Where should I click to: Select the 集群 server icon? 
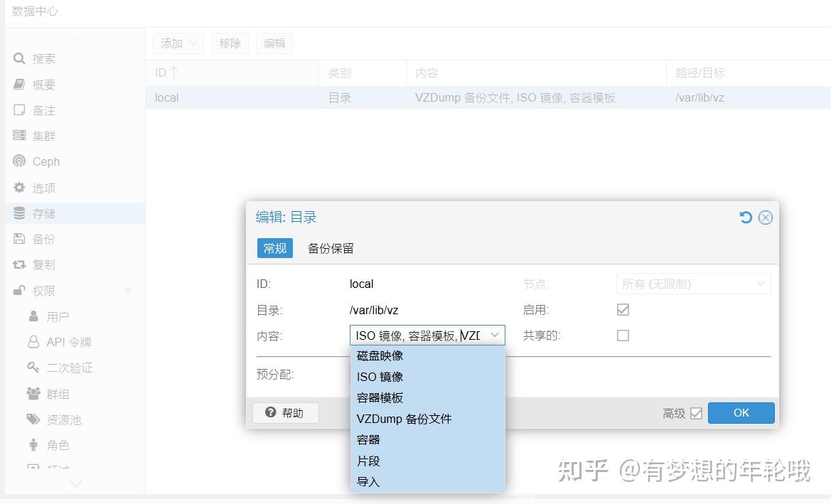(19, 136)
